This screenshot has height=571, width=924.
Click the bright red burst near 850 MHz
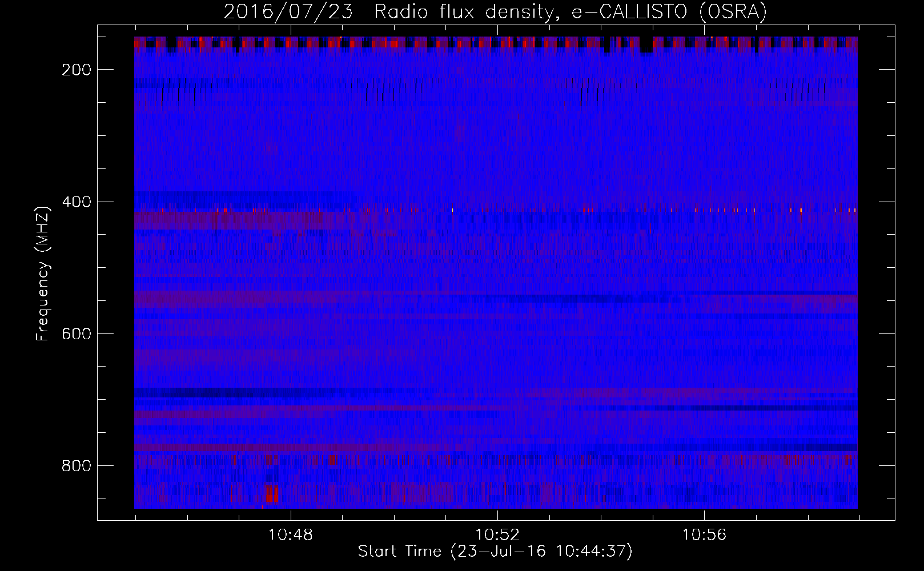tap(272, 493)
